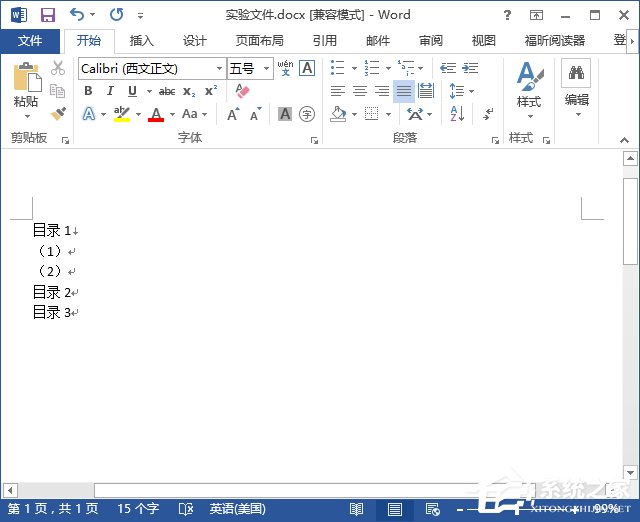Image resolution: width=640 pixels, height=522 pixels.
Task: Toggle Bold formatting
Action: (x=88, y=91)
